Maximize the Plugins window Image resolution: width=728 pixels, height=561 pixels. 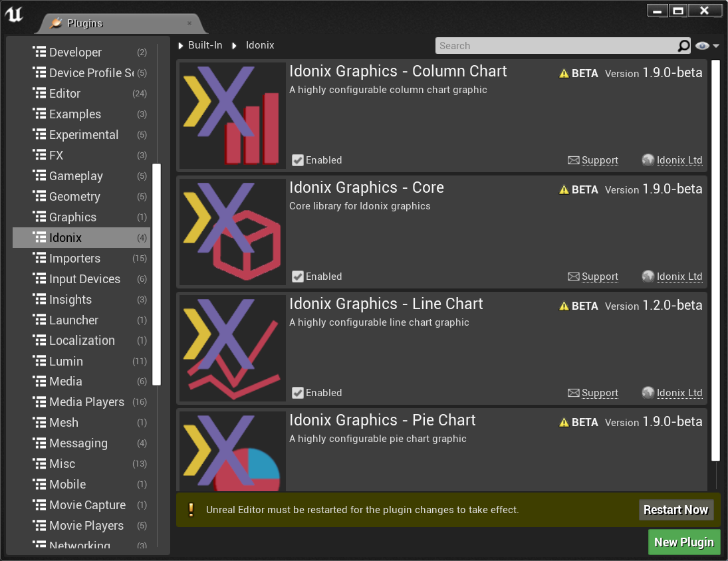point(678,11)
